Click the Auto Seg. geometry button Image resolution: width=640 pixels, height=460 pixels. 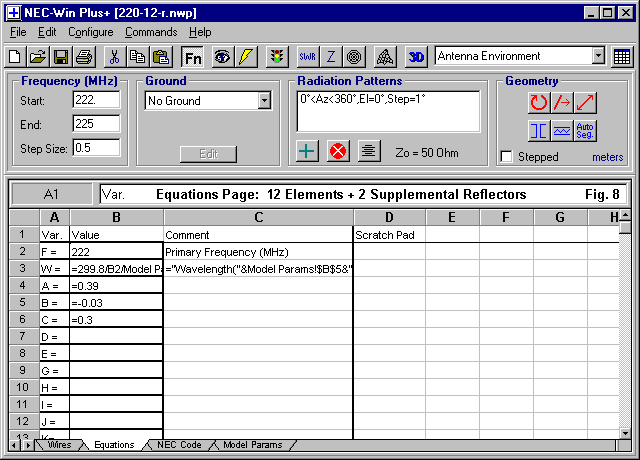point(586,131)
